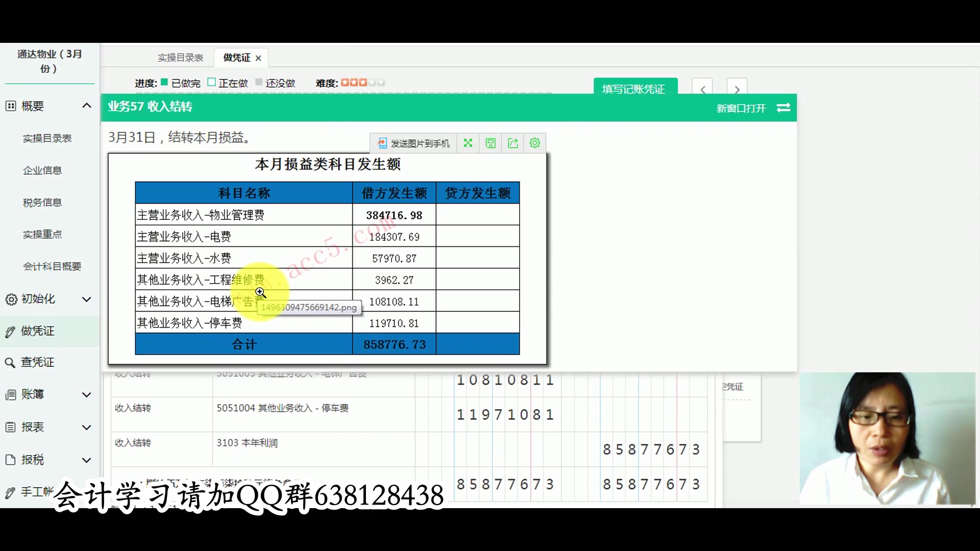This screenshot has width=980, height=551.
Task: Toggle the 已做完 progress legend marker
Action: [x=163, y=82]
